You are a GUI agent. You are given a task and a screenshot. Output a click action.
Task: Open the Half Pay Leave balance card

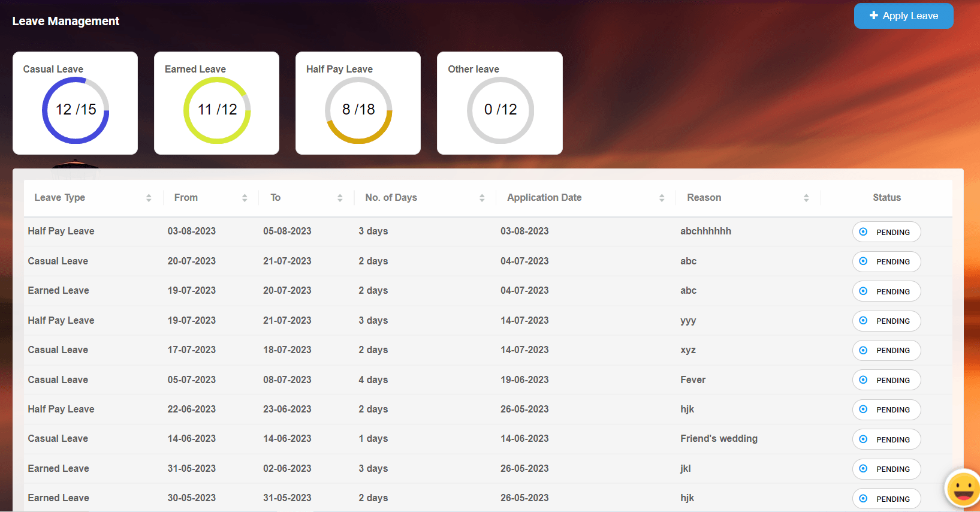(x=358, y=103)
